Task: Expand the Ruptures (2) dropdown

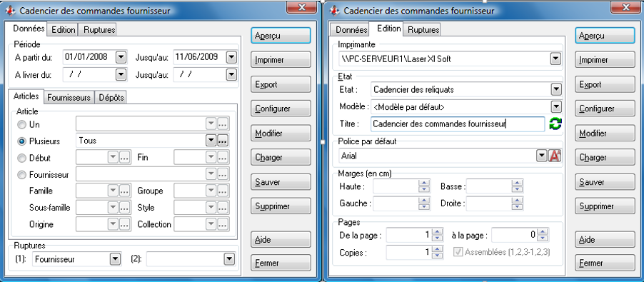Action: tap(228, 259)
